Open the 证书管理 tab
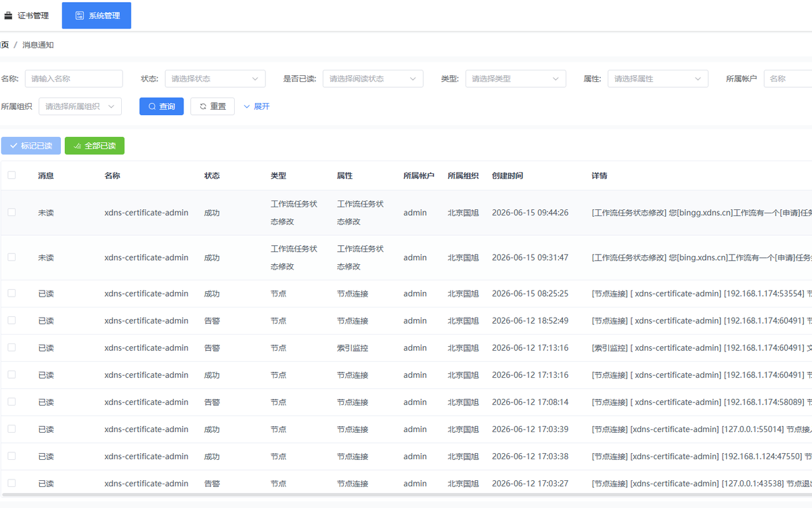 pyautogui.click(x=27, y=16)
